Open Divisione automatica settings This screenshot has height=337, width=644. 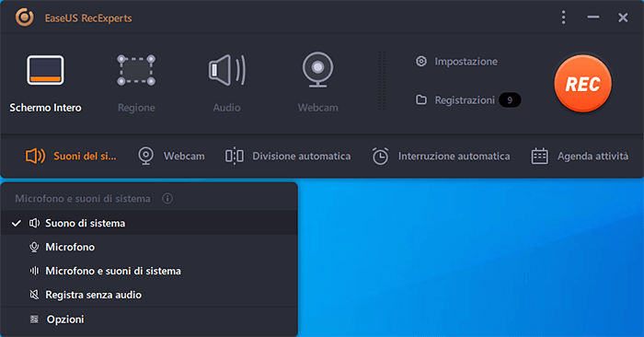pos(288,157)
